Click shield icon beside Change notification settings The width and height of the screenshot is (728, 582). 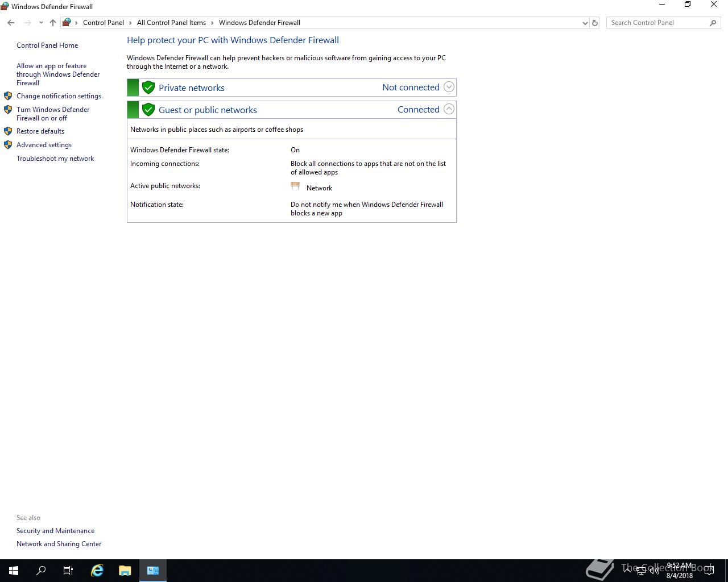point(8,96)
